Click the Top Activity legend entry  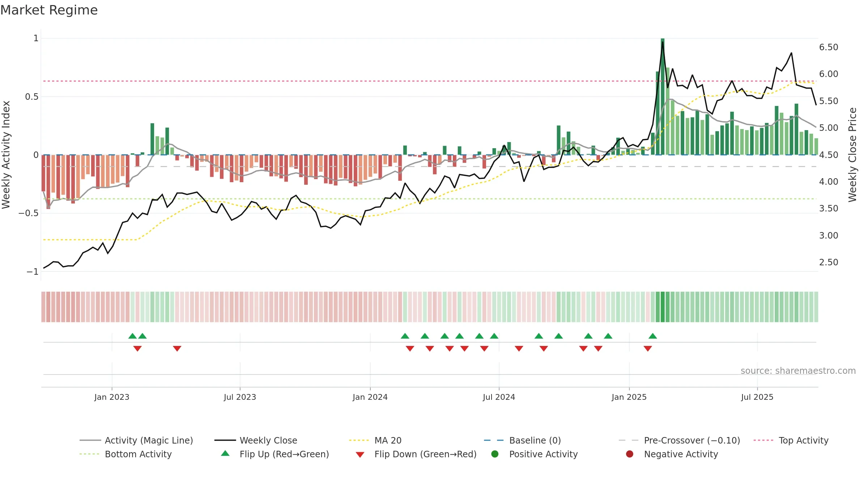[791, 440]
